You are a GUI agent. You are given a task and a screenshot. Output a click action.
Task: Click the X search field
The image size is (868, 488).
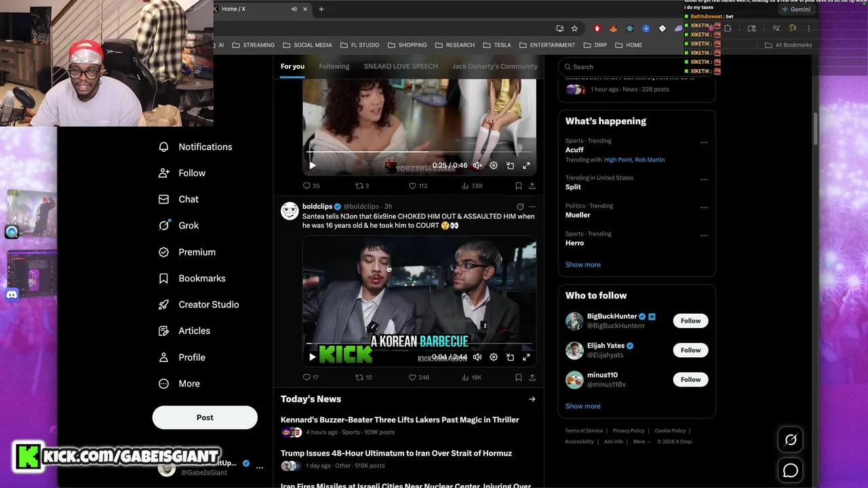click(x=636, y=66)
